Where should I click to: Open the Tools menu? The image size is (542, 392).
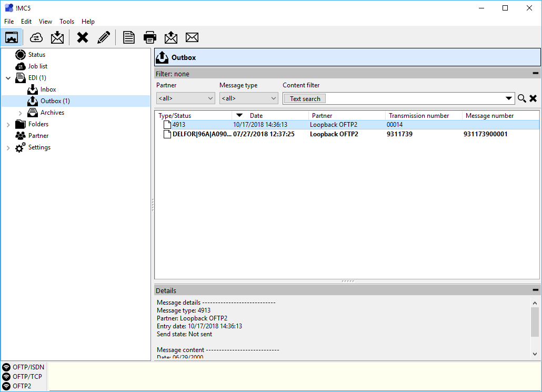click(x=67, y=22)
